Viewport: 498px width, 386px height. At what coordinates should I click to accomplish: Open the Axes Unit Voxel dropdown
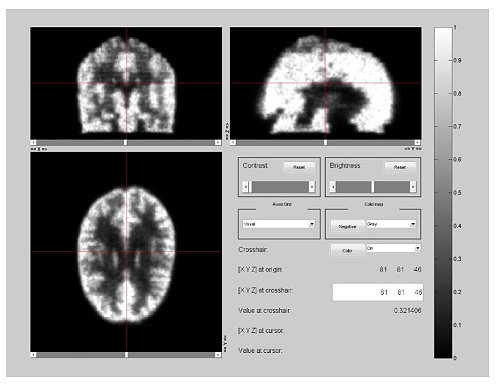coord(279,224)
